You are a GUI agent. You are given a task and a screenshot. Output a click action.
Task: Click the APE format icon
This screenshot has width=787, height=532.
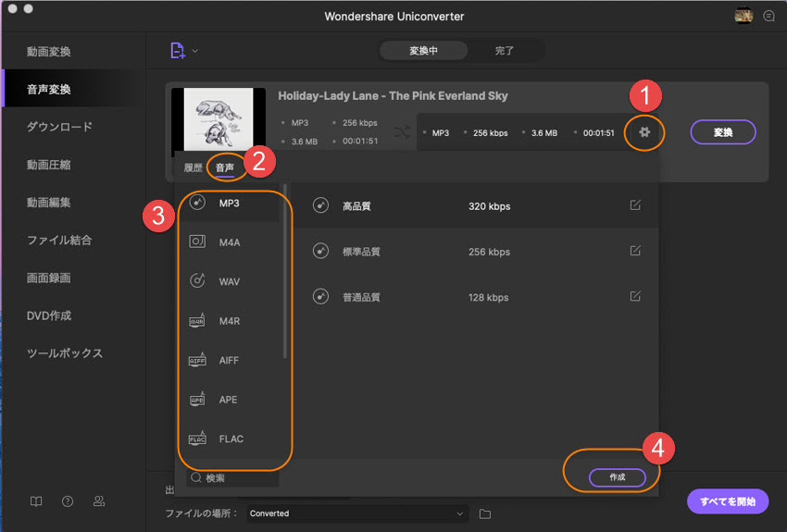(x=197, y=399)
